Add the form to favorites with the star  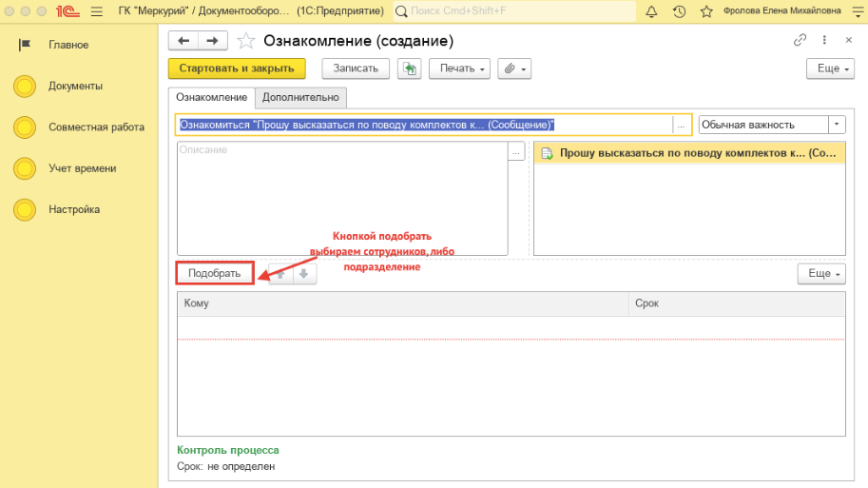pyautogui.click(x=246, y=41)
